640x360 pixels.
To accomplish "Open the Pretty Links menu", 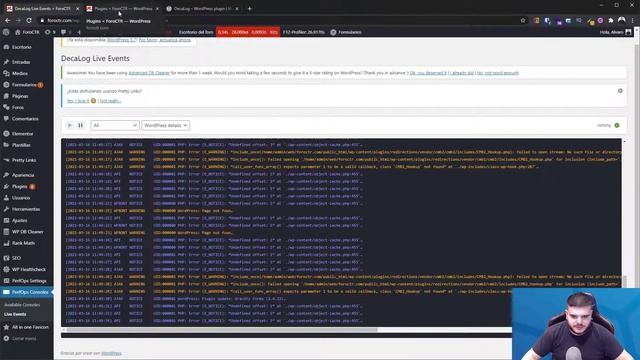I will coord(24,160).
